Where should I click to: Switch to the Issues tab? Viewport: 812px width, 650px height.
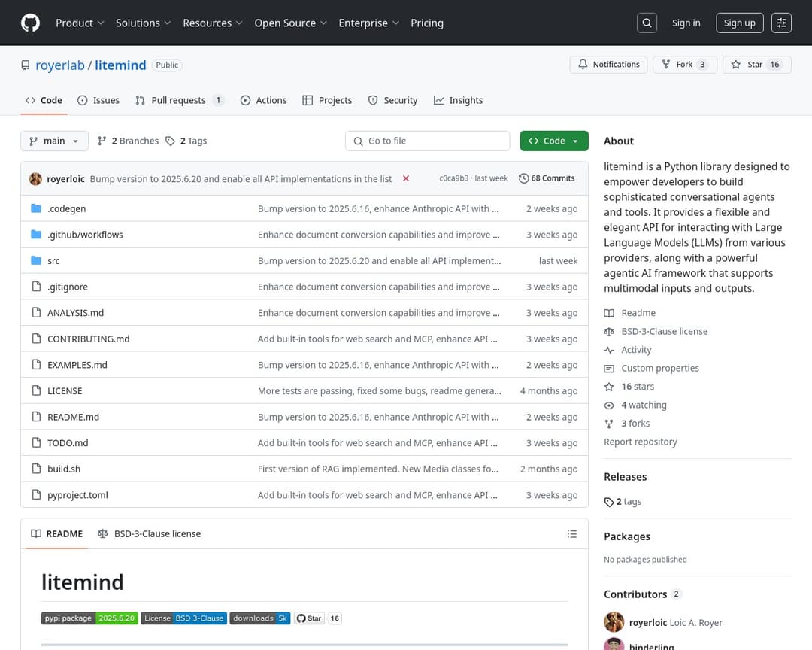coord(98,100)
